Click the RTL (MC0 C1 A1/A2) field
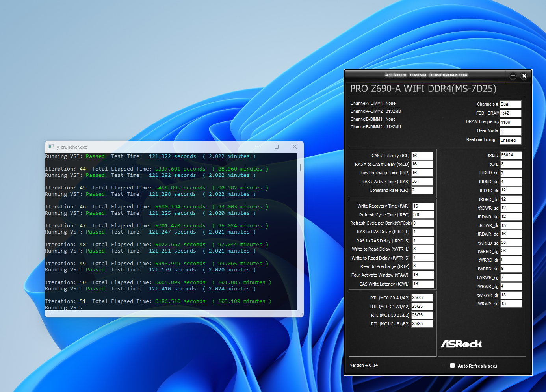The width and height of the screenshot is (546, 392). [422, 307]
